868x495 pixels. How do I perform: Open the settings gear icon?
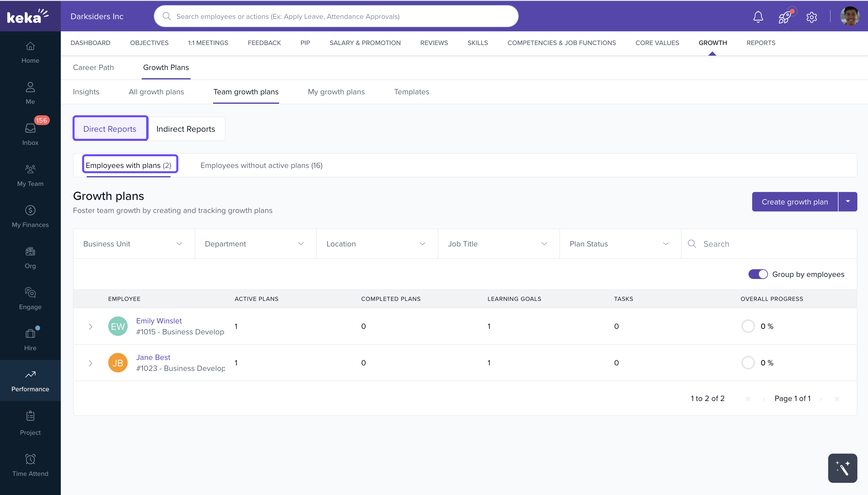point(811,17)
